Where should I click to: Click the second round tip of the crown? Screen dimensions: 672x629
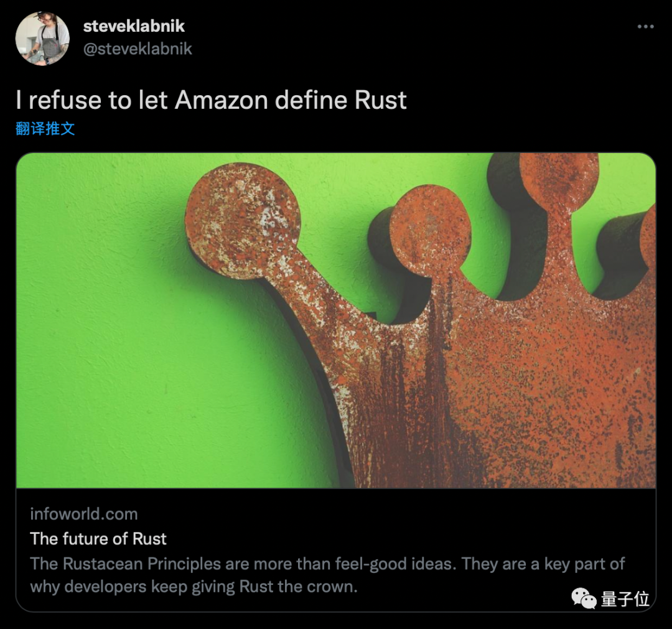[x=430, y=231]
